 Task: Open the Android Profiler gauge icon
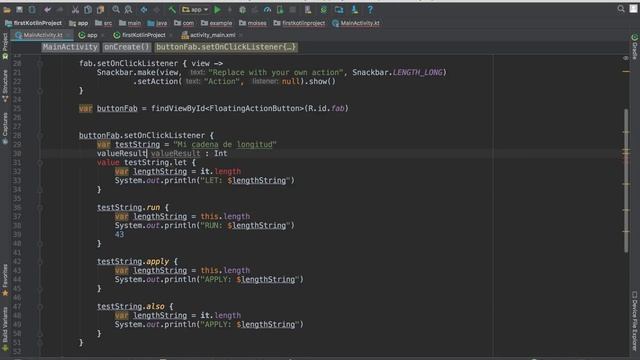tap(267, 9)
